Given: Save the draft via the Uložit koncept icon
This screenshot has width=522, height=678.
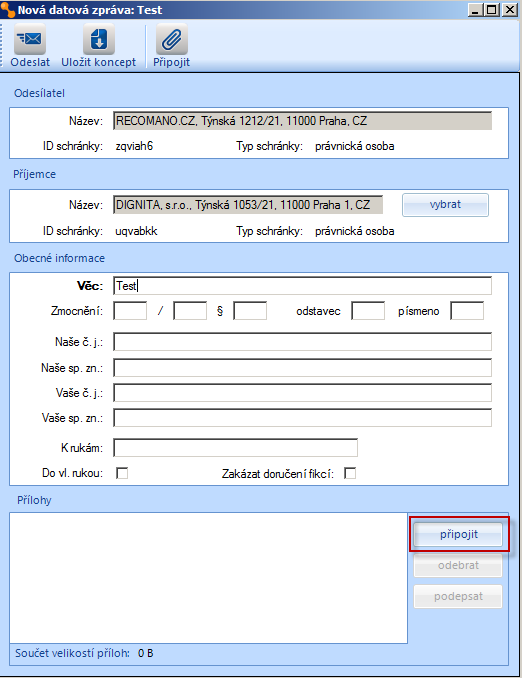Looking at the screenshot, I should [x=99, y=45].
